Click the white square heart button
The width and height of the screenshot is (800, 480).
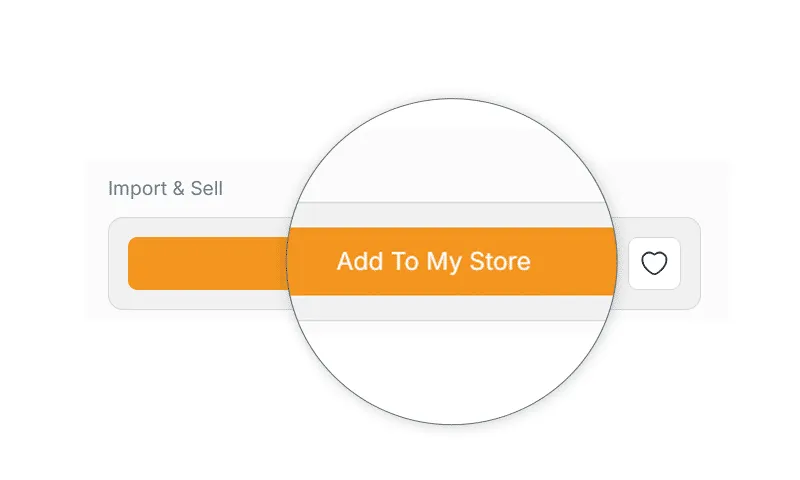coord(654,263)
